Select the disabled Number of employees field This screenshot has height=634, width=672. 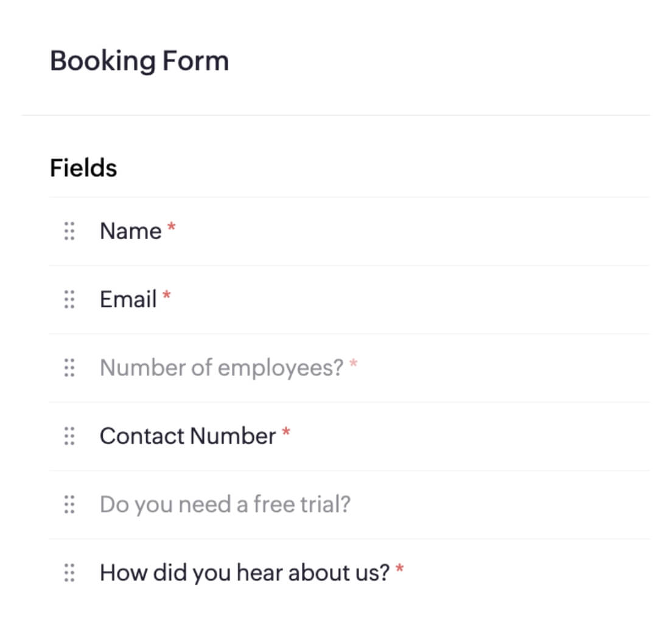[222, 368]
